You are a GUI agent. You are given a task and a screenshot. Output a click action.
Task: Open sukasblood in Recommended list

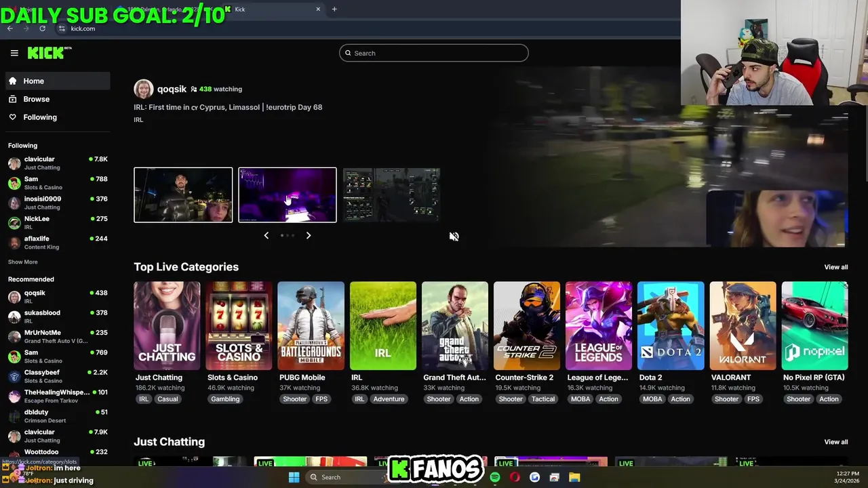click(x=58, y=317)
